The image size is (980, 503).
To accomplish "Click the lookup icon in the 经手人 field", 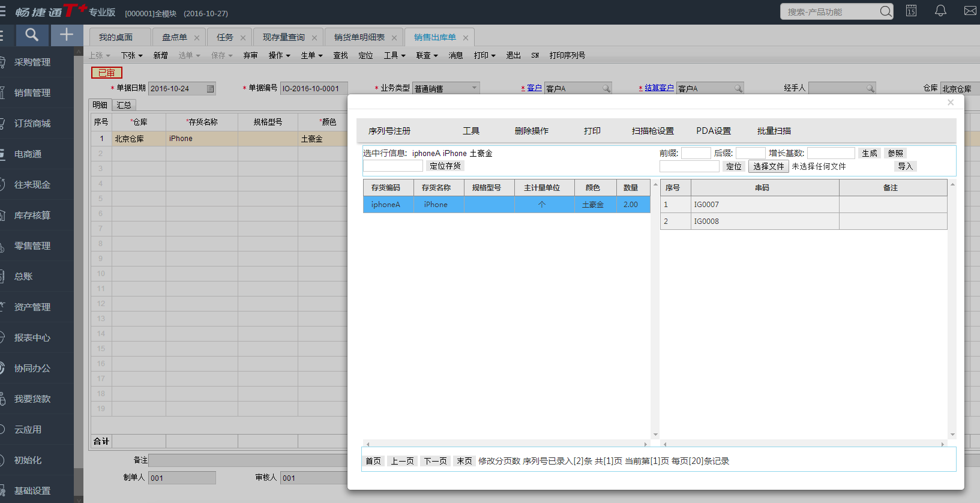I will tap(870, 89).
